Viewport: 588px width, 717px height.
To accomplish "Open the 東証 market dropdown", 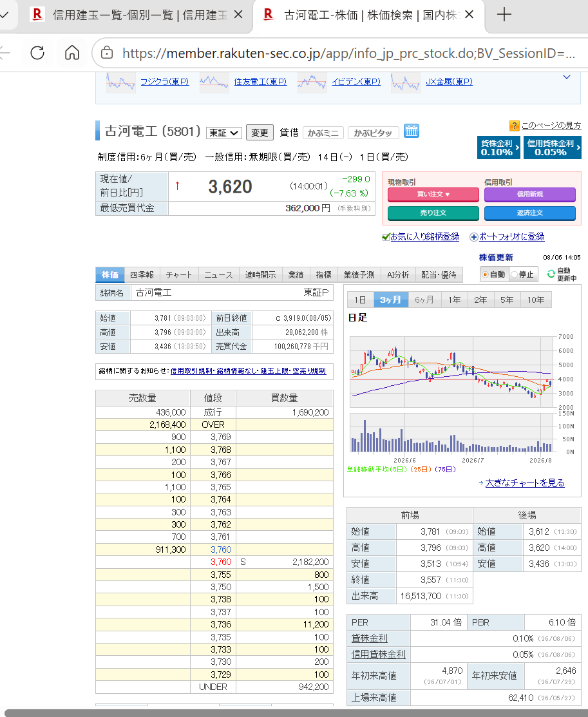I will tap(223, 133).
